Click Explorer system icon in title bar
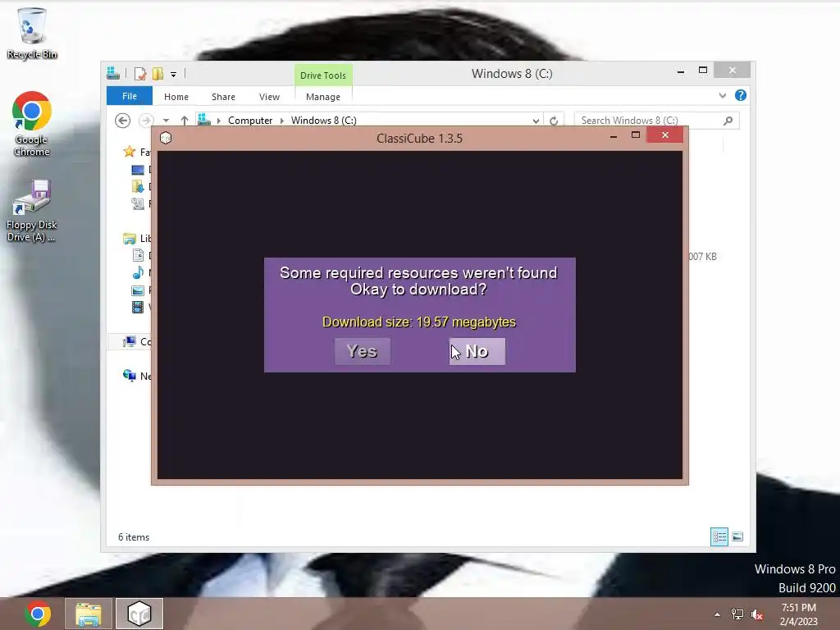Viewport: 840px width, 630px height. (x=113, y=73)
